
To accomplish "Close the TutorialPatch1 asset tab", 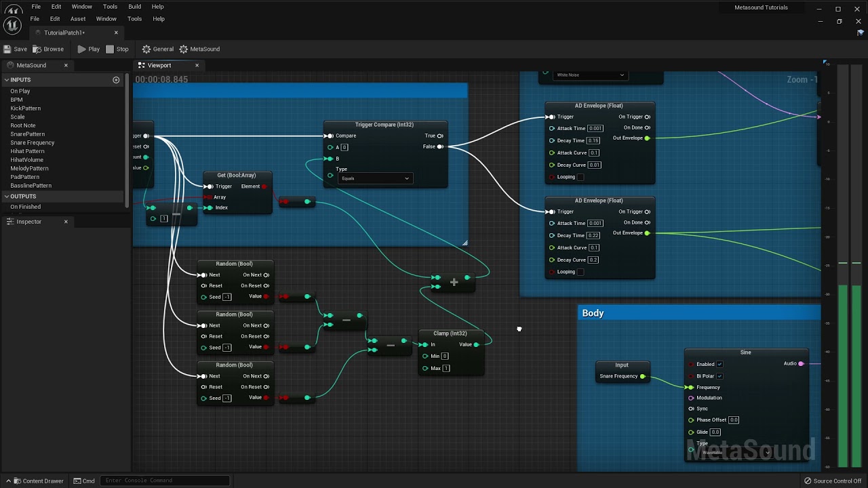I will point(116,33).
